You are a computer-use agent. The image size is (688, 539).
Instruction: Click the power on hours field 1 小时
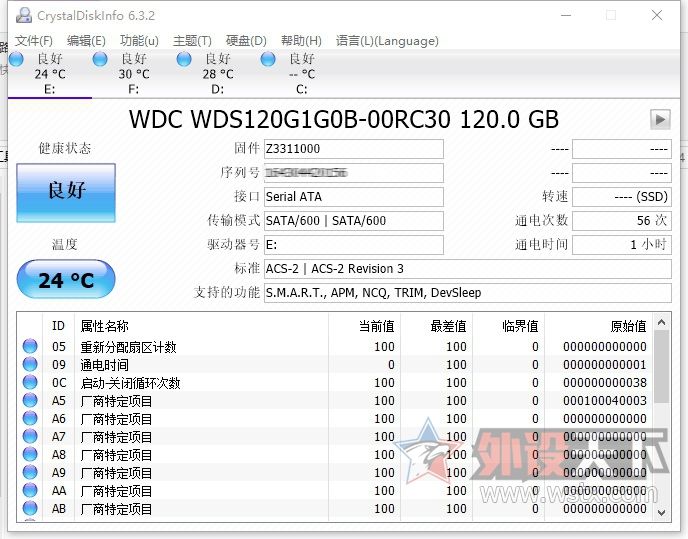pos(622,244)
